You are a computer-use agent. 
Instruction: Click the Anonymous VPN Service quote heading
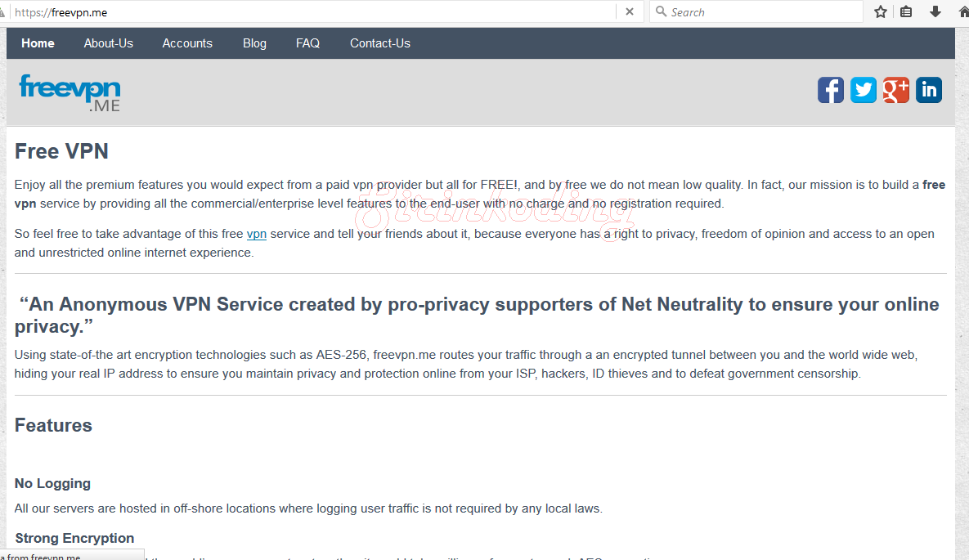click(x=477, y=316)
